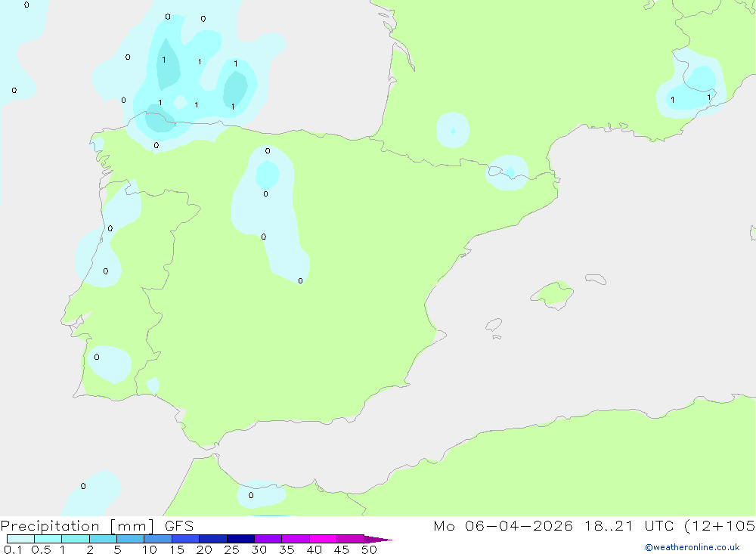Open the weatheronline.co.uk copyright link

[x=692, y=547]
